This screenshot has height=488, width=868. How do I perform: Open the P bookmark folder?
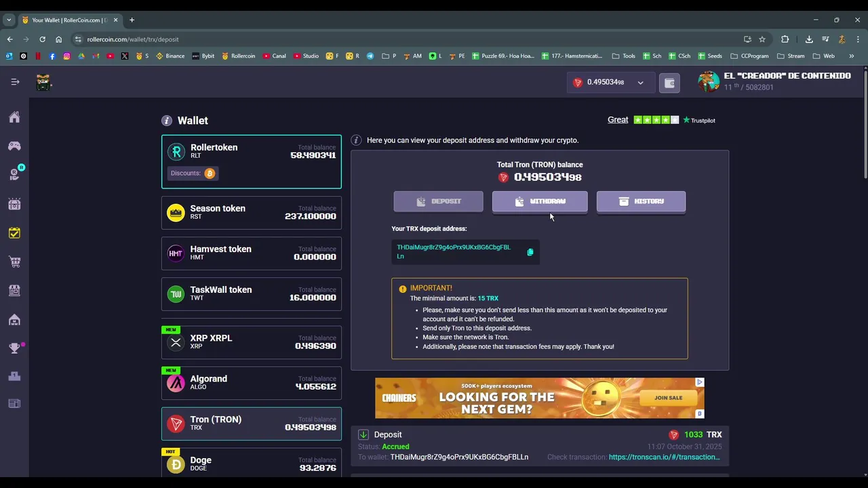tap(389, 56)
